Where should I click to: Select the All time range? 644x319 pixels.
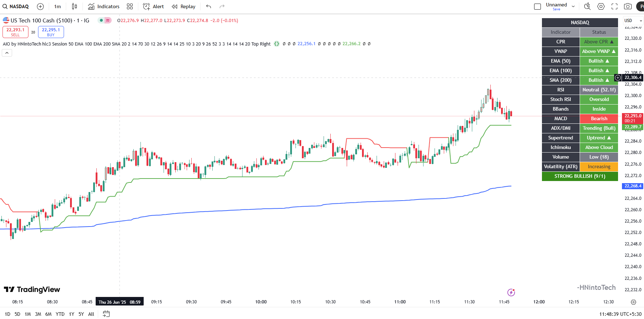tap(91, 314)
